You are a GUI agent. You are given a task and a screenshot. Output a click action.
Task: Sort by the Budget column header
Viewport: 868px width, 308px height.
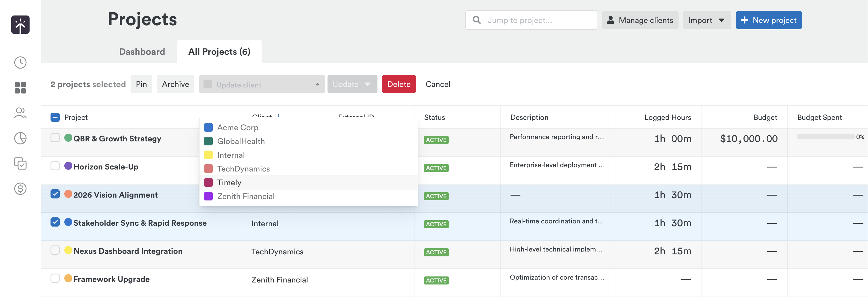765,118
